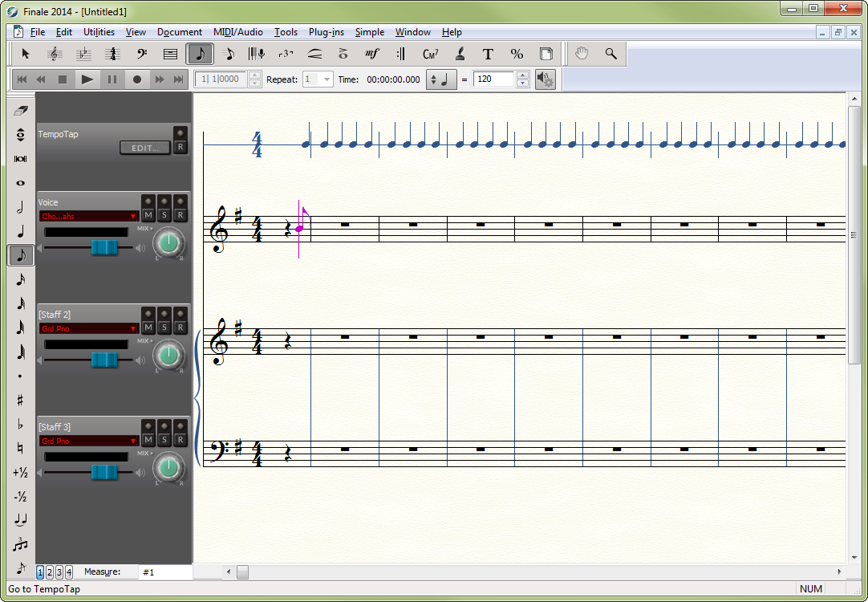
Task: Open Staff 2 Grd Pno instrument dropdown
Action: 88,328
